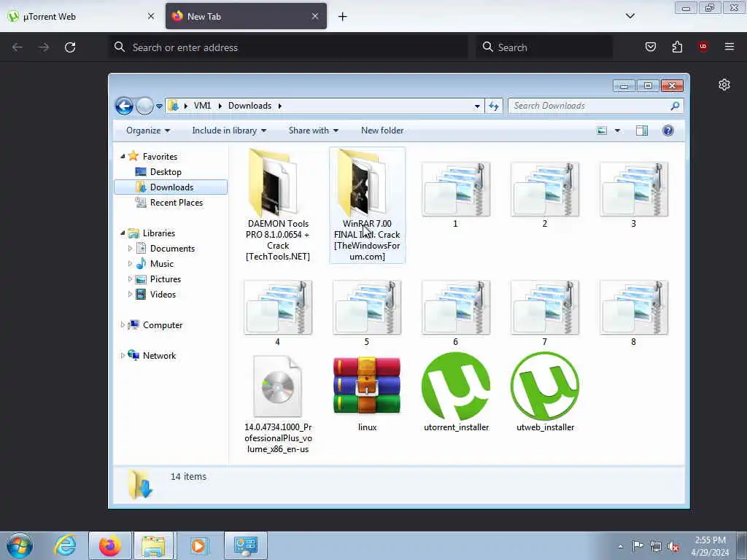Viewport: 747px width, 560px height.
Task: Select the utorrent_installer file
Action: point(456,392)
